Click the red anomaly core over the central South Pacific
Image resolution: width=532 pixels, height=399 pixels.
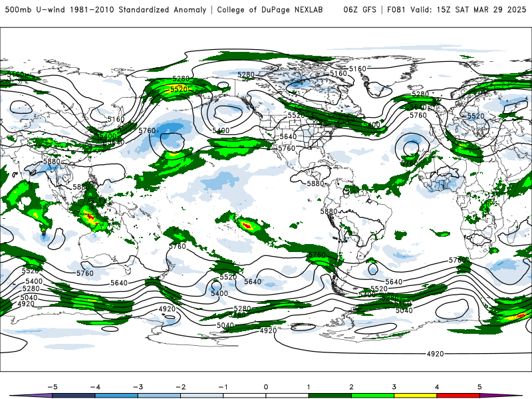coord(247,225)
